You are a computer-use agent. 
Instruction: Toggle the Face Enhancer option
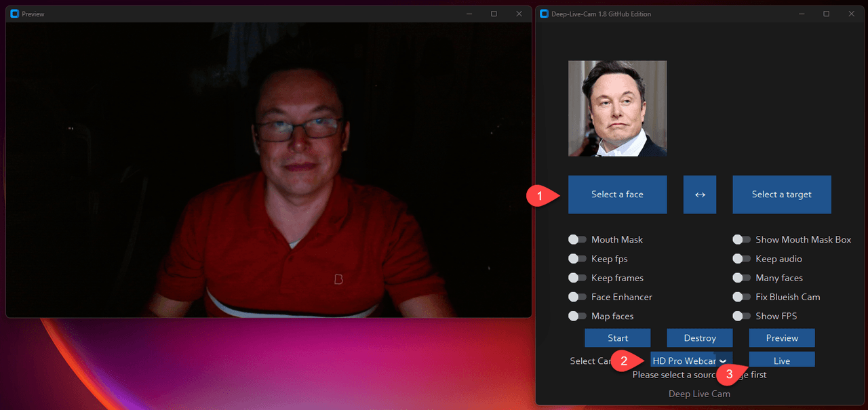(577, 297)
